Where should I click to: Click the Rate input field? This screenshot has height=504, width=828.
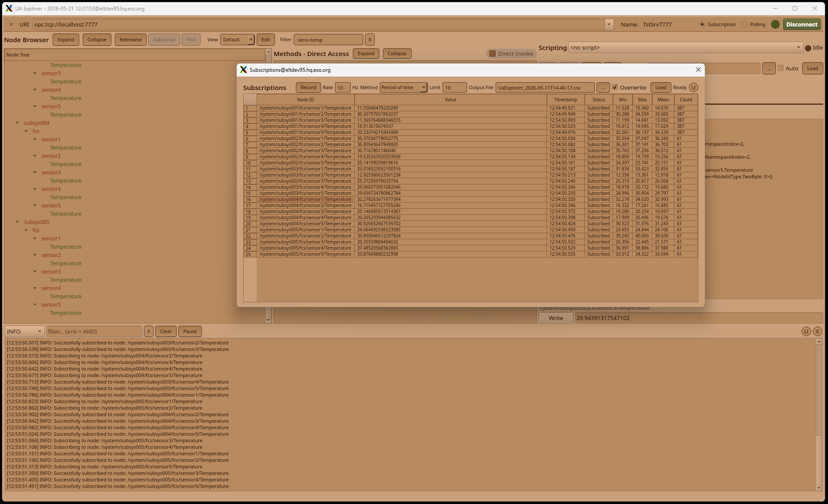(342, 87)
